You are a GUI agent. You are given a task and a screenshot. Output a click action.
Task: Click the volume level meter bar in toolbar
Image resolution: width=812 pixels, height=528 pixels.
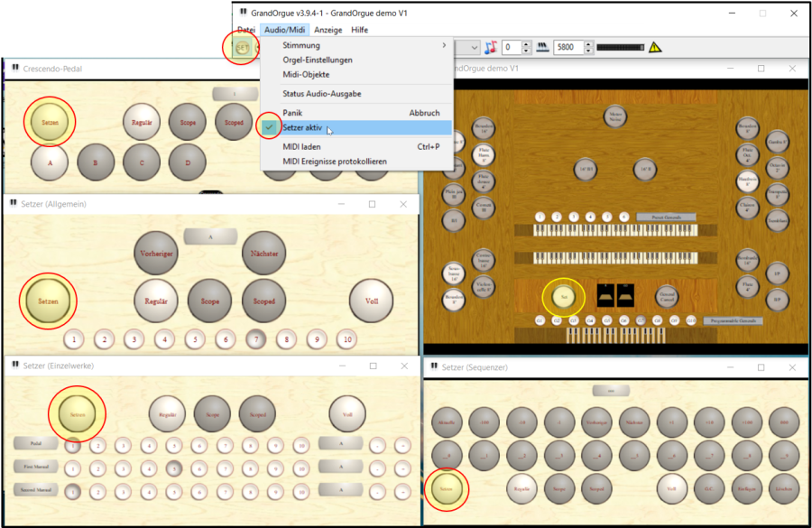(619, 47)
